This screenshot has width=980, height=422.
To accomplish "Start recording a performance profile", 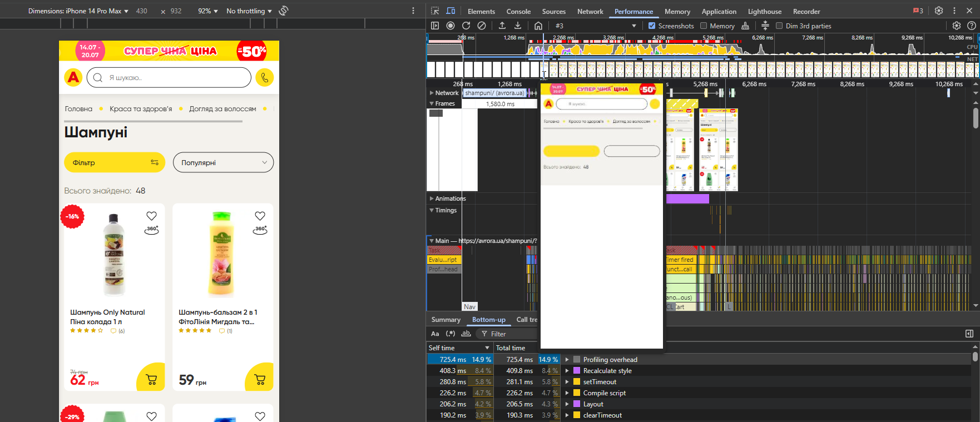I will [x=451, y=26].
